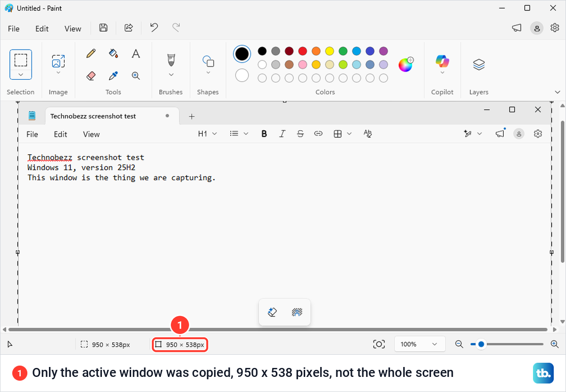This screenshot has height=392, width=566.
Task: Open the selection options dropdown chevron
Action: 21,75
